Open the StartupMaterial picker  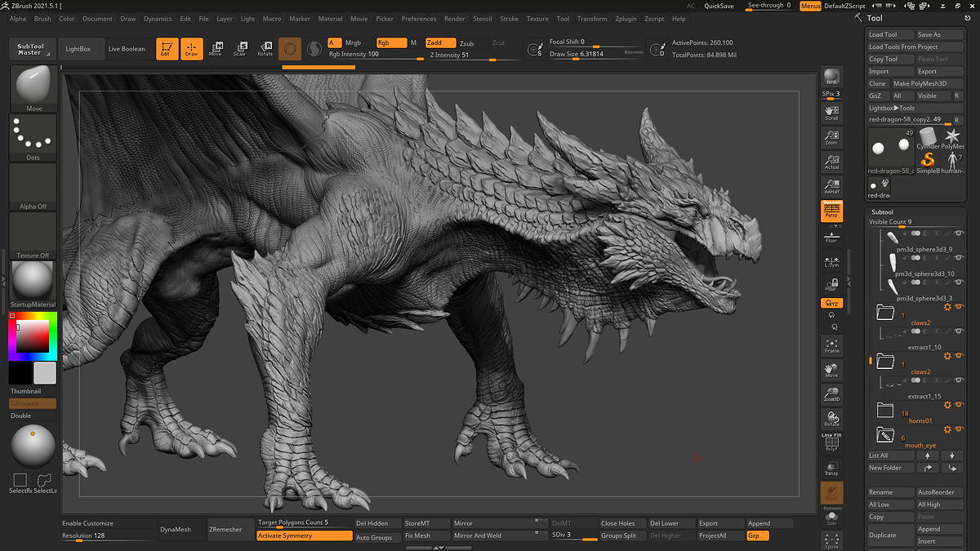(x=33, y=284)
